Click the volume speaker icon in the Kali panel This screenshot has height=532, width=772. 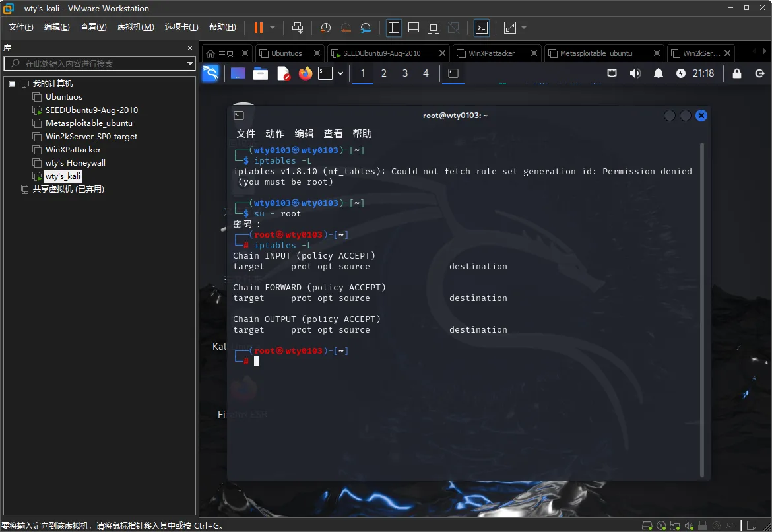[x=635, y=73]
